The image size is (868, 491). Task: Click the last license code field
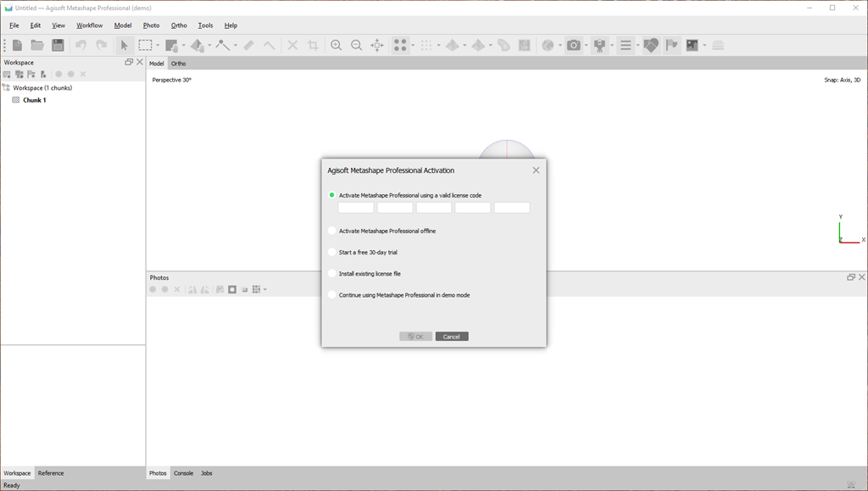(x=512, y=208)
